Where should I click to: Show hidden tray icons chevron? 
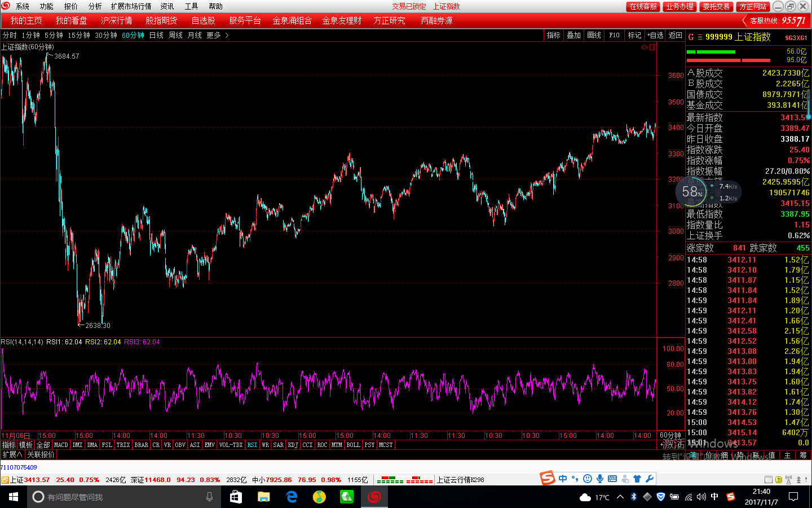point(620,497)
